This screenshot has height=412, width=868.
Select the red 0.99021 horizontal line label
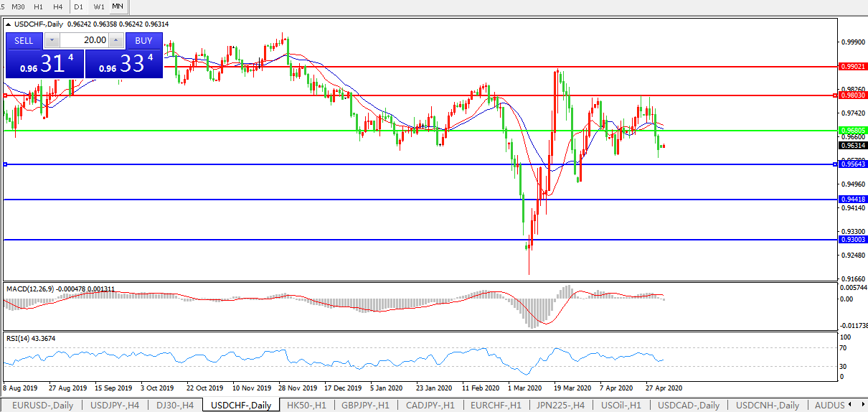point(853,66)
